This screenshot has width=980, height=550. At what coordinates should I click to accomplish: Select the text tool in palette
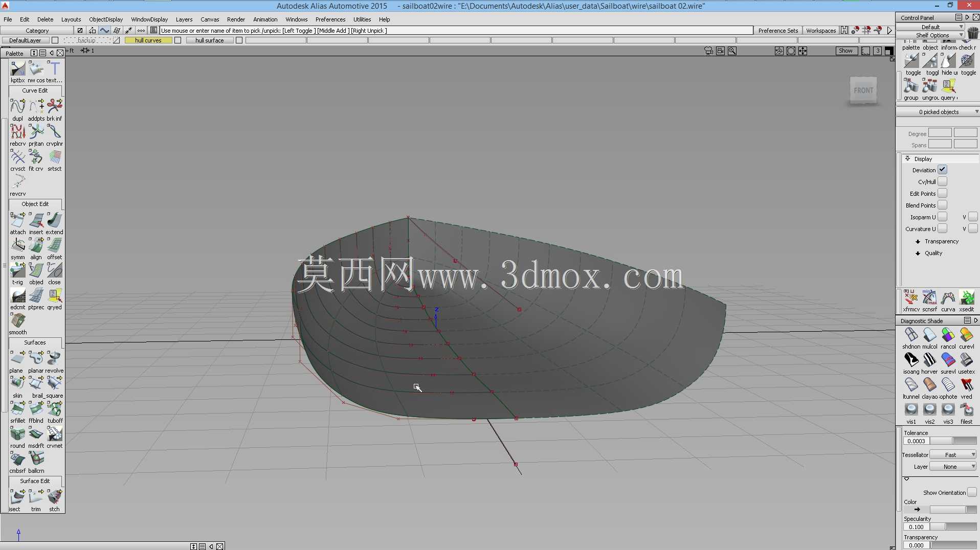pyautogui.click(x=54, y=68)
